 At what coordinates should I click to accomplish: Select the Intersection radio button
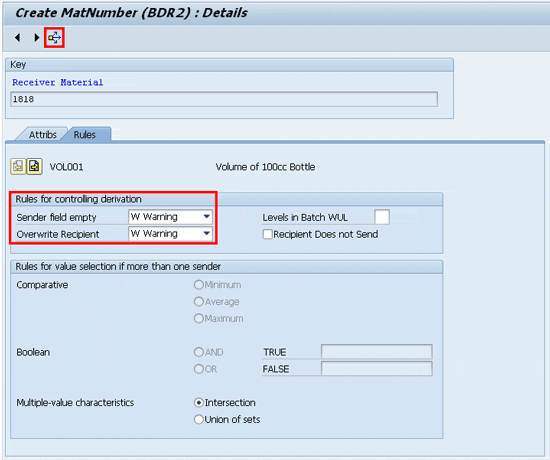click(199, 402)
